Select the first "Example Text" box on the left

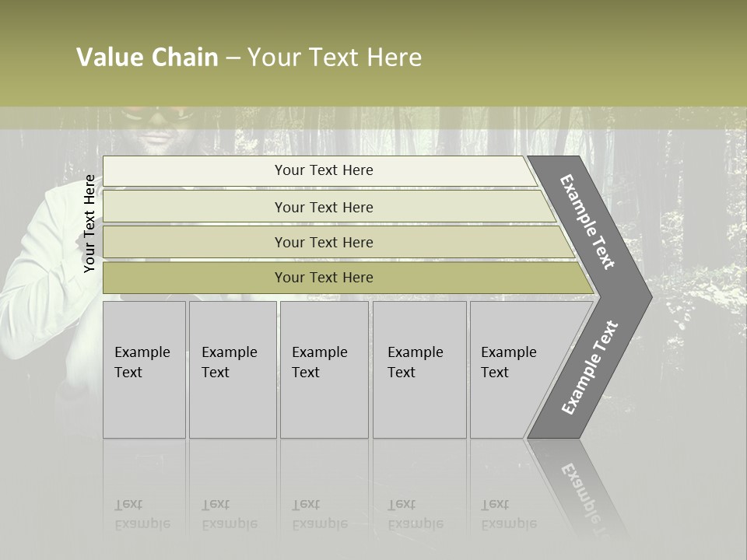coord(144,369)
